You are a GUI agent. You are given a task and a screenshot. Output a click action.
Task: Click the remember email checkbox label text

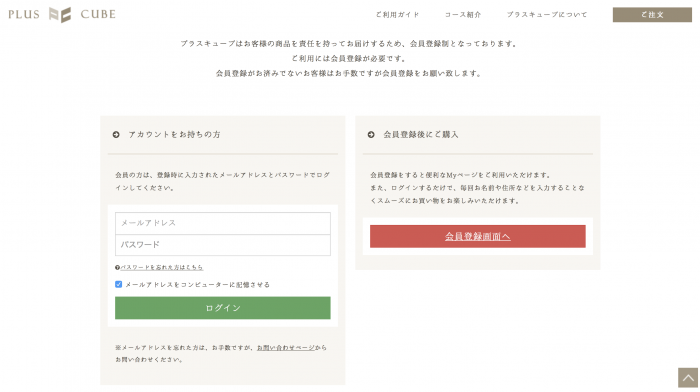click(197, 285)
